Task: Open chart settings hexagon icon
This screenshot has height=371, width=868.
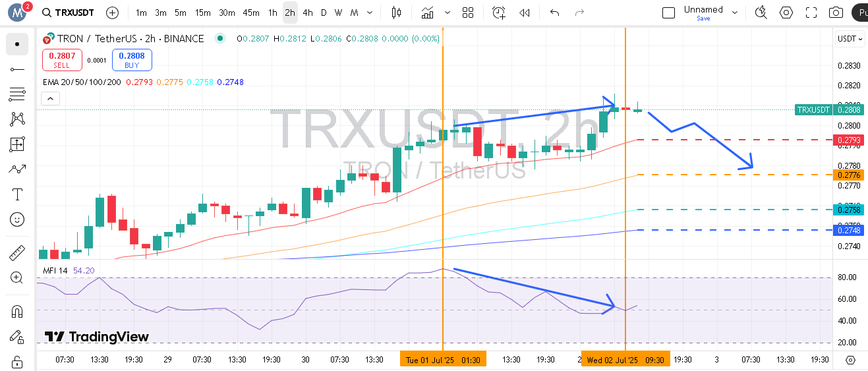Action: tap(786, 13)
